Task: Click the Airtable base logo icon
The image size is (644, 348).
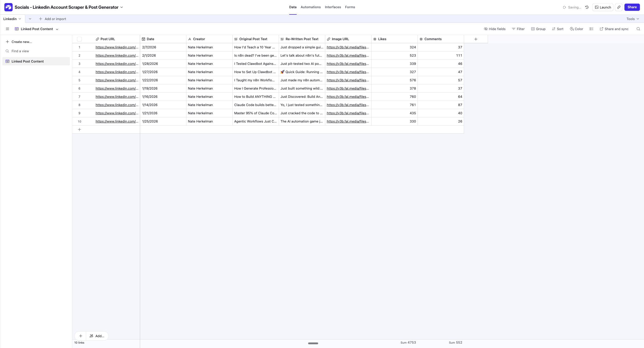Action: point(8,7)
